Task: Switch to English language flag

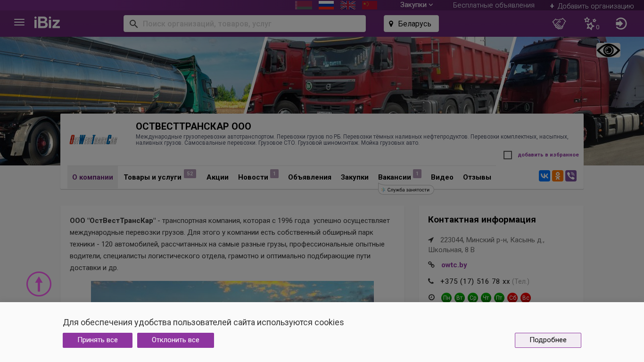Action: [x=348, y=5]
